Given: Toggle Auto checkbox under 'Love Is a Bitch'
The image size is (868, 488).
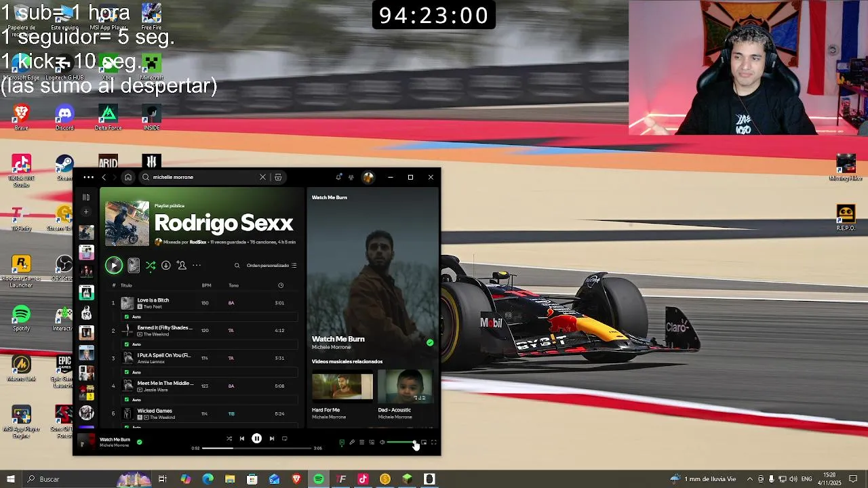Looking at the screenshot, I should tap(127, 317).
